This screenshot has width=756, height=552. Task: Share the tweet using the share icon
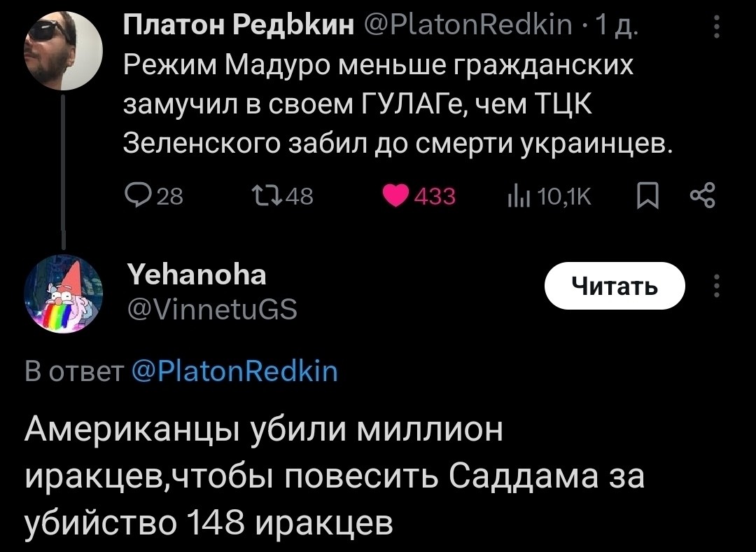coord(700,197)
